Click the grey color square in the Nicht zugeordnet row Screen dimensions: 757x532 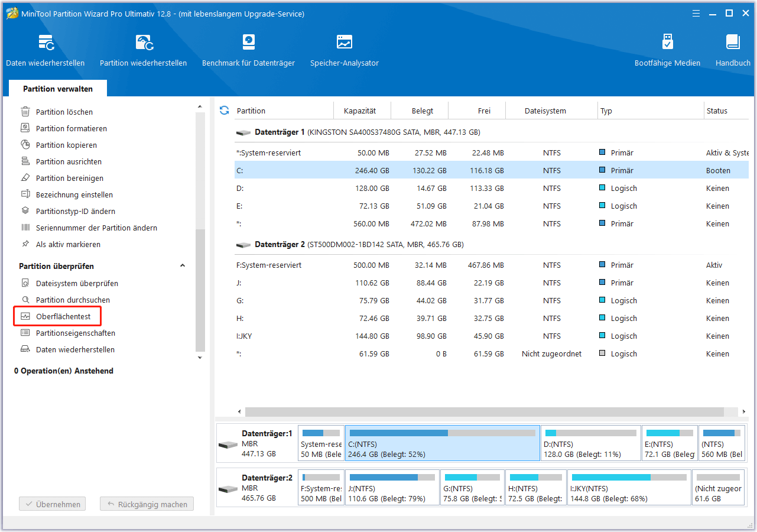pyautogui.click(x=602, y=353)
